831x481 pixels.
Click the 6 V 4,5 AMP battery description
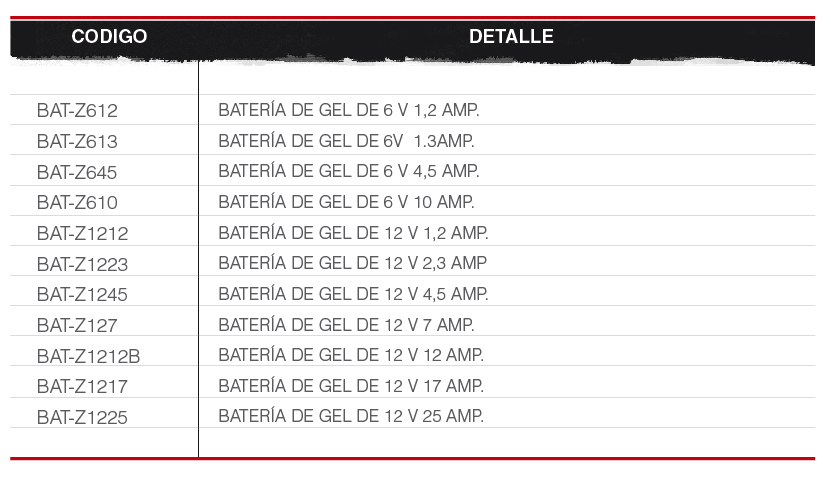349,171
